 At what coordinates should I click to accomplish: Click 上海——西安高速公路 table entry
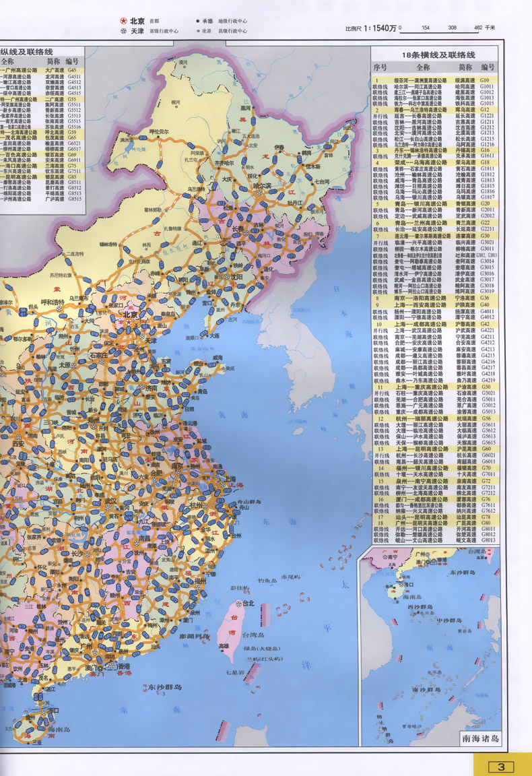coord(421,305)
